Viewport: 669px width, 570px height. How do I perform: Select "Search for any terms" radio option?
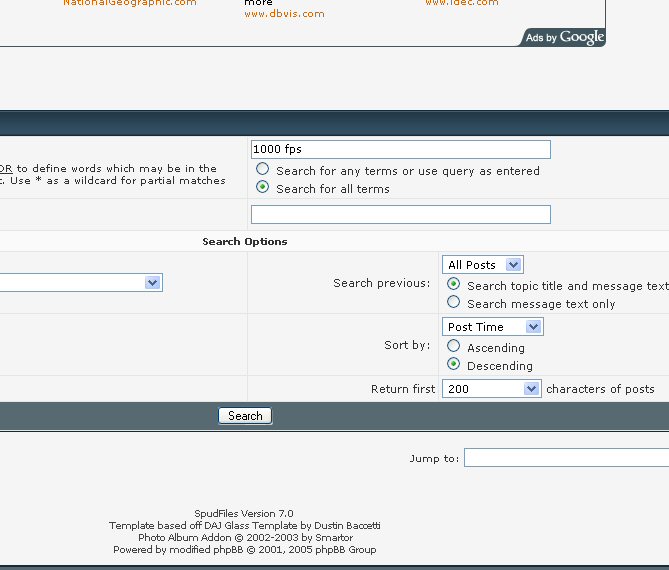[x=263, y=170]
